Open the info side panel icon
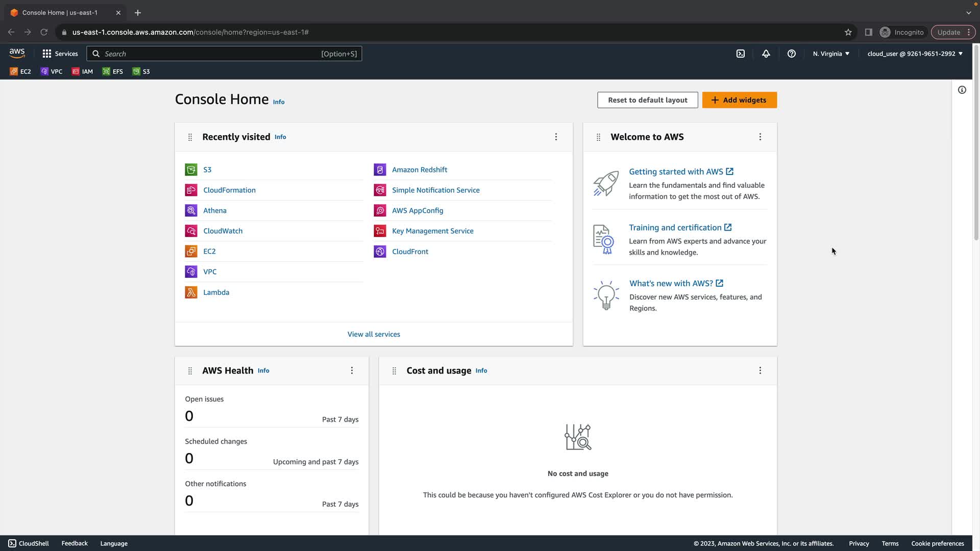980x551 pixels. click(x=962, y=90)
